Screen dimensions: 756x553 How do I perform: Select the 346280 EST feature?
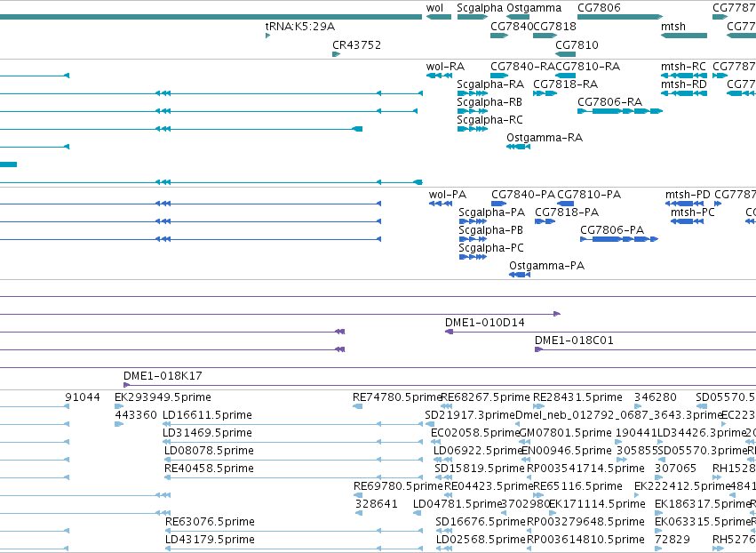637,406
